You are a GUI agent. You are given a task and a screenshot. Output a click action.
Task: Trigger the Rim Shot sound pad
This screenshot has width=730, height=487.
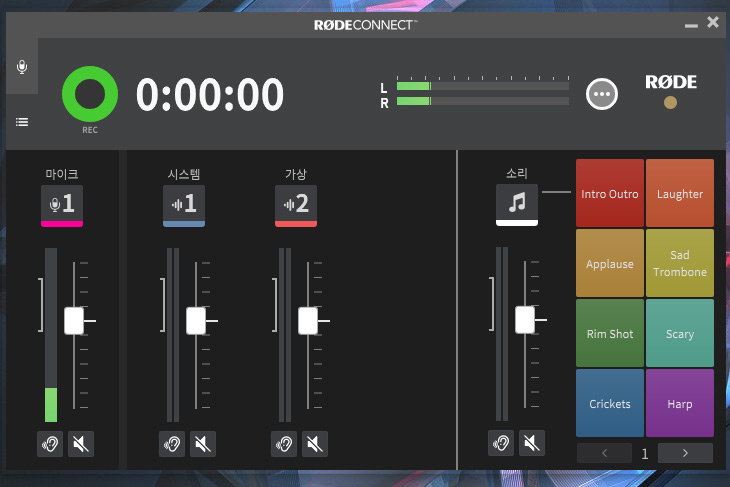(x=610, y=333)
